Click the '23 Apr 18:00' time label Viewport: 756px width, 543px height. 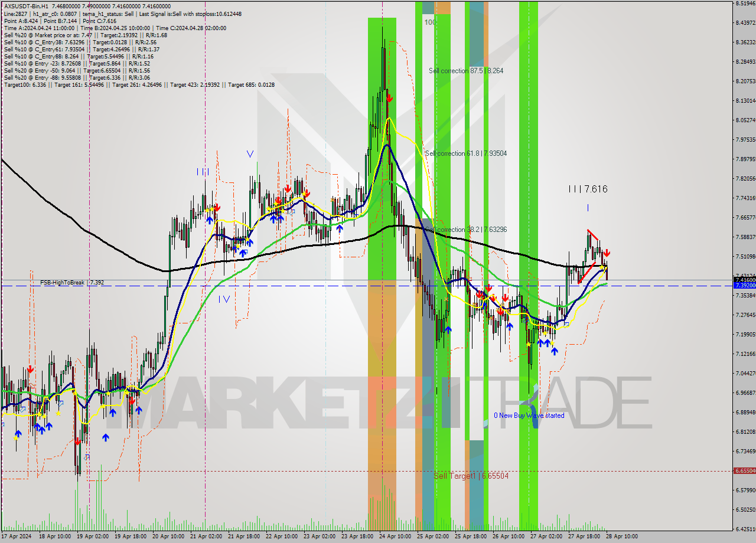coord(358,537)
